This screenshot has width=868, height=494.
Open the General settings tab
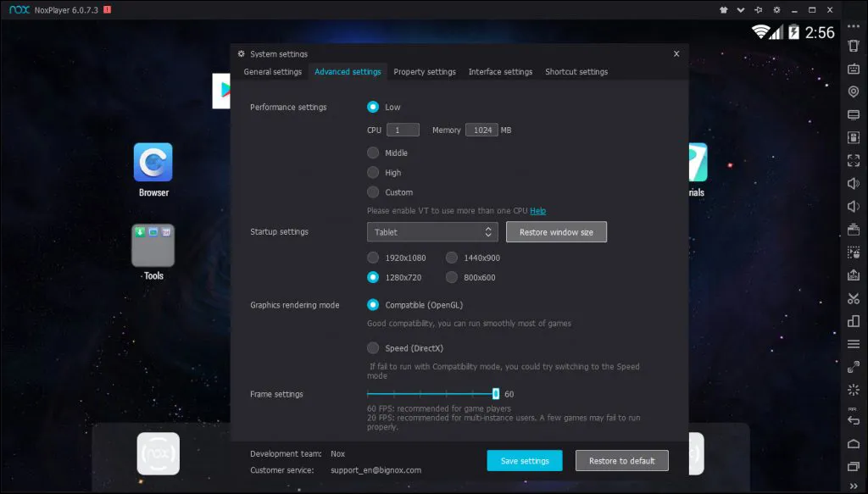pos(272,72)
